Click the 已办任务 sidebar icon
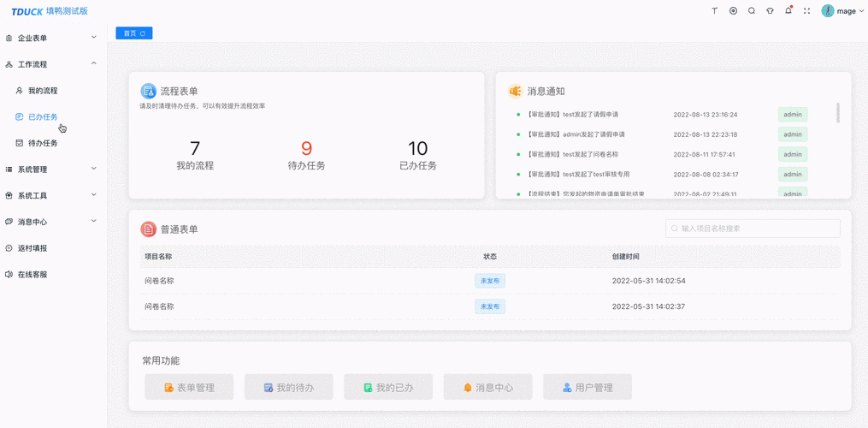868x428 pixels. [20, 117]
